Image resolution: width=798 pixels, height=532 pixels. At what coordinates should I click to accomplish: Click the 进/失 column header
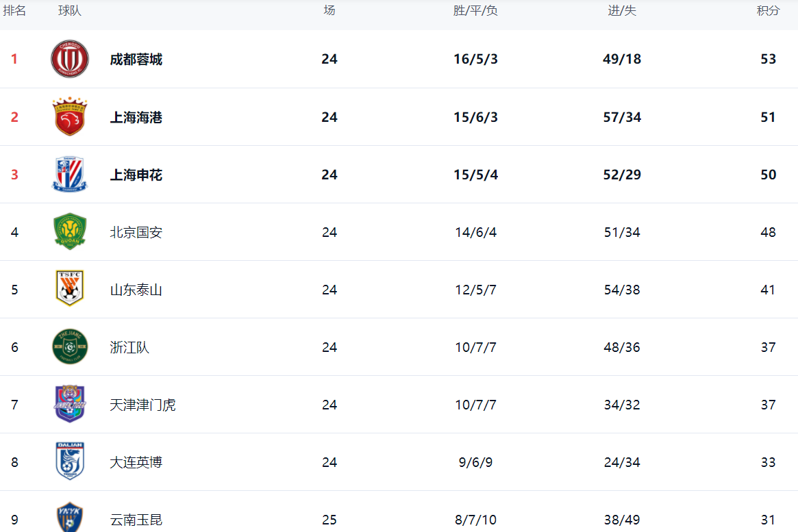[x=622, y=11]
